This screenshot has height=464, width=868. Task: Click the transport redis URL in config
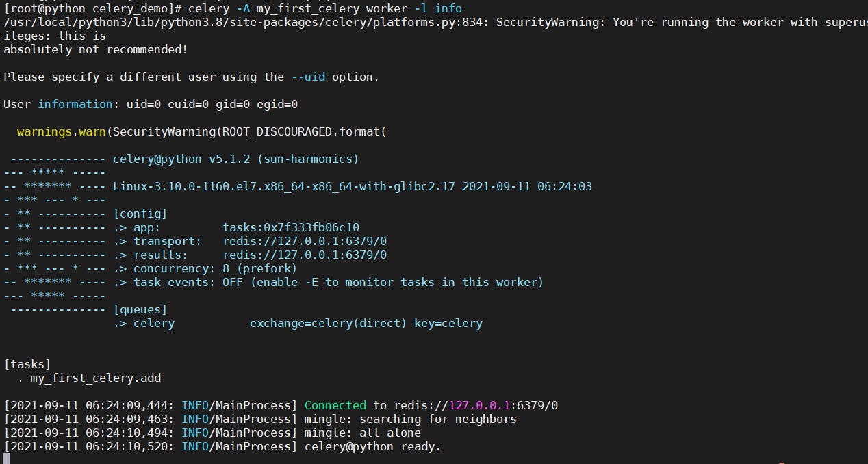305,242
